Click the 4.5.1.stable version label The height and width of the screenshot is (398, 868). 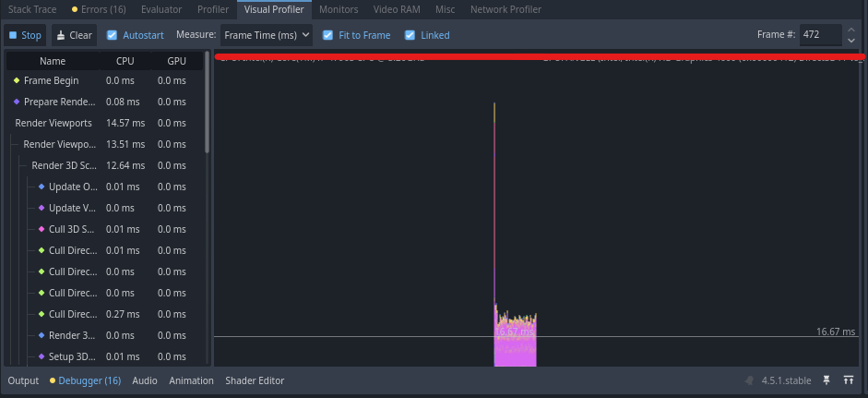click(784, 380)
